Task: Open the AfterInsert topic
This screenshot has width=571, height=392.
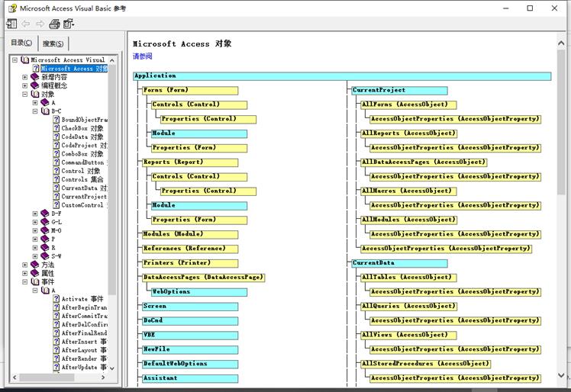Action: click(84, 342)
